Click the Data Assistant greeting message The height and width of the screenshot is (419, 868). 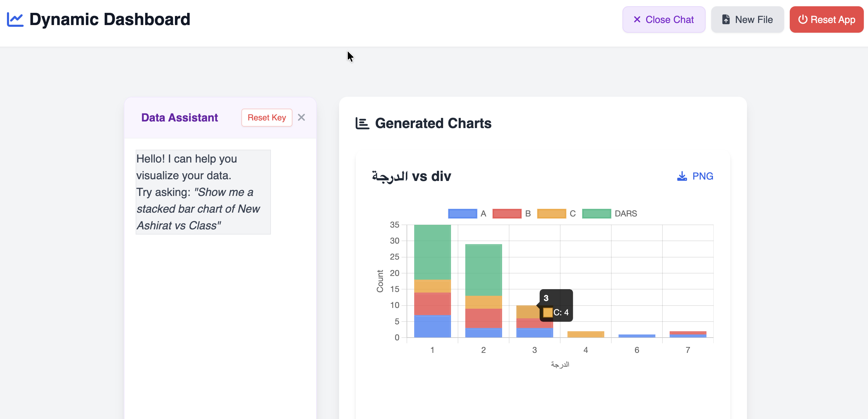point(203,192)
